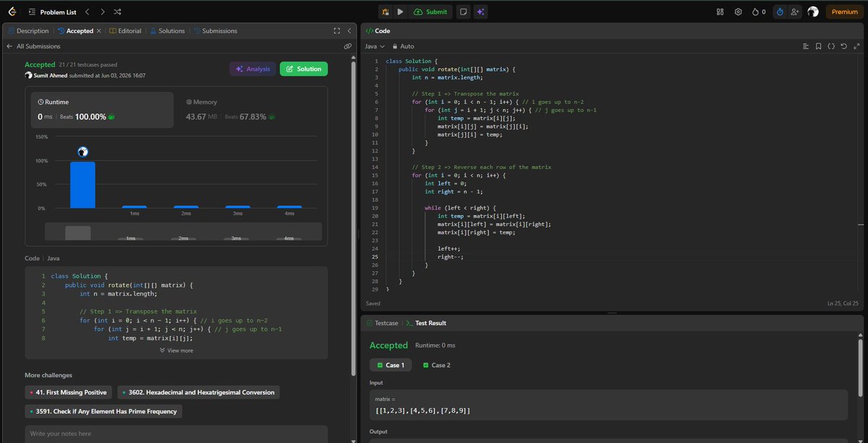
Task: Click the Analysis button
Action: (252, 69)
